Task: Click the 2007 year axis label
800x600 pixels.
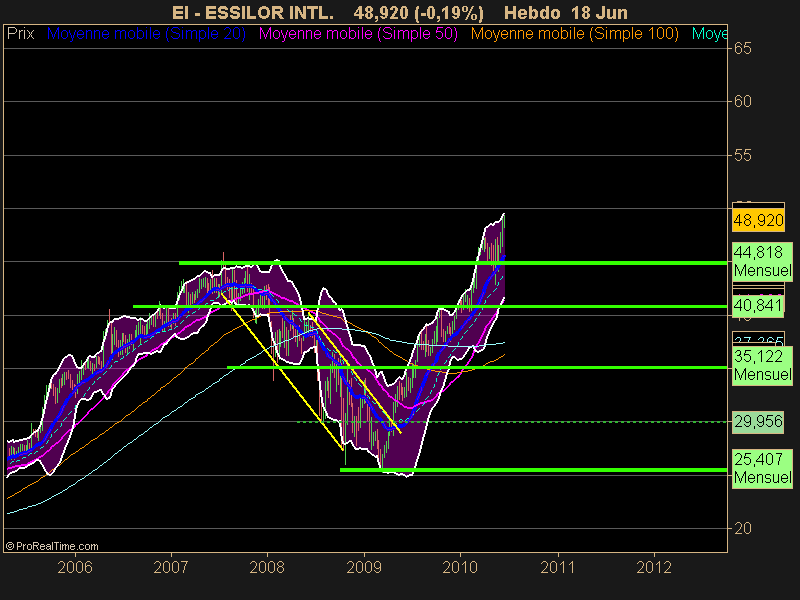Action: pos(171,567)
